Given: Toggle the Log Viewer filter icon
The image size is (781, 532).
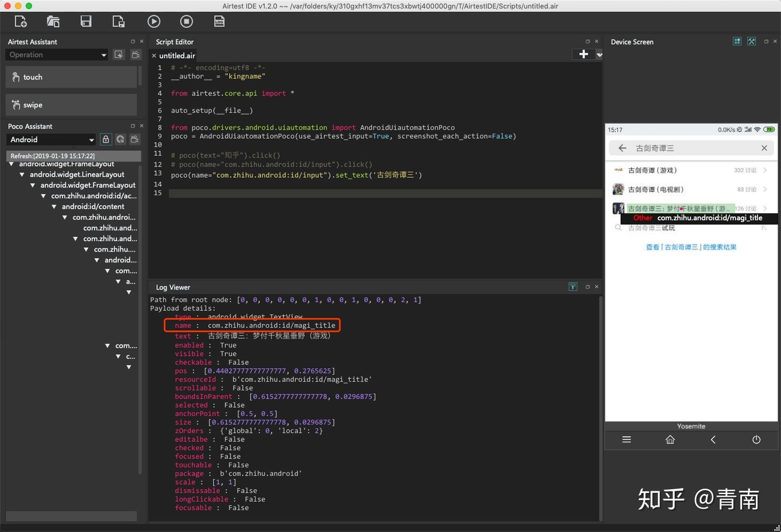Looking at the screenshot, I should pos(573,287).
